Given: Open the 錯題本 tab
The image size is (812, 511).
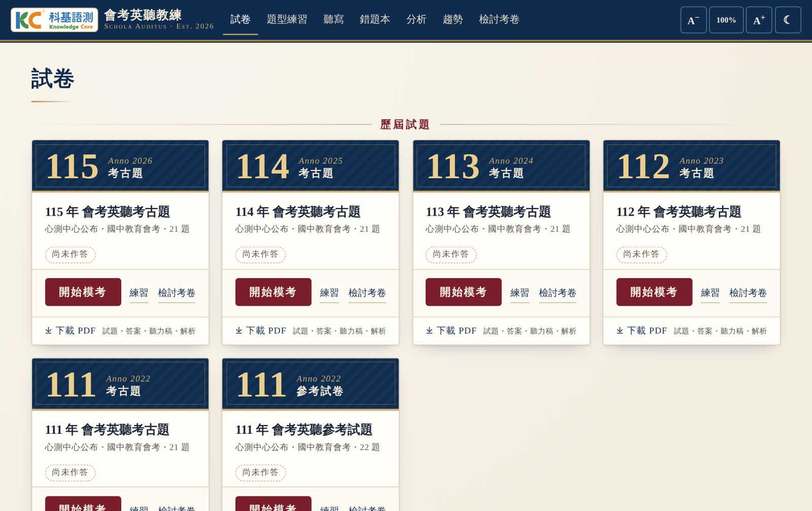Looking at the screenshot, I should [375, 19].
